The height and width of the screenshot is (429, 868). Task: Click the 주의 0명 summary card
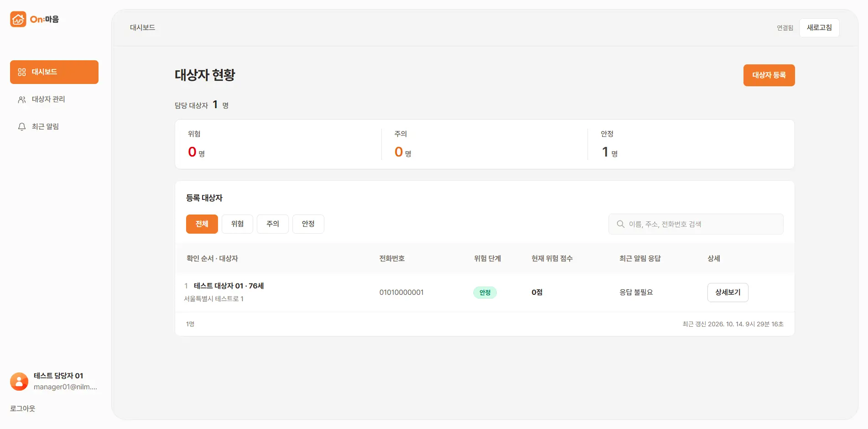(484, 144)
